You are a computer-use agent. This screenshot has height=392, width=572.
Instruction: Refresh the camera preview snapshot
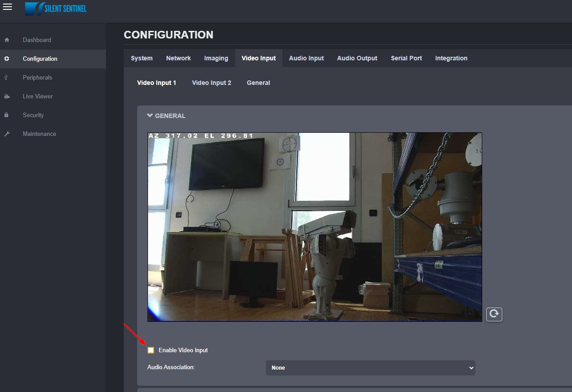coord(494,314)
